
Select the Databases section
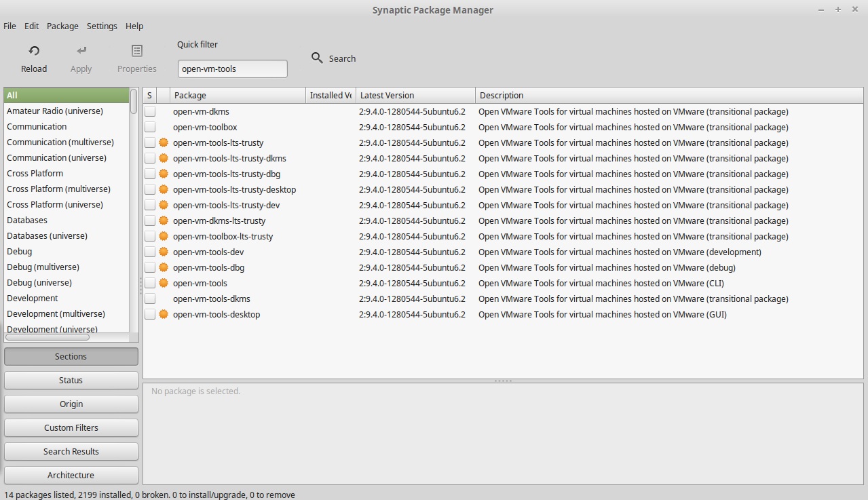(67, 220)
